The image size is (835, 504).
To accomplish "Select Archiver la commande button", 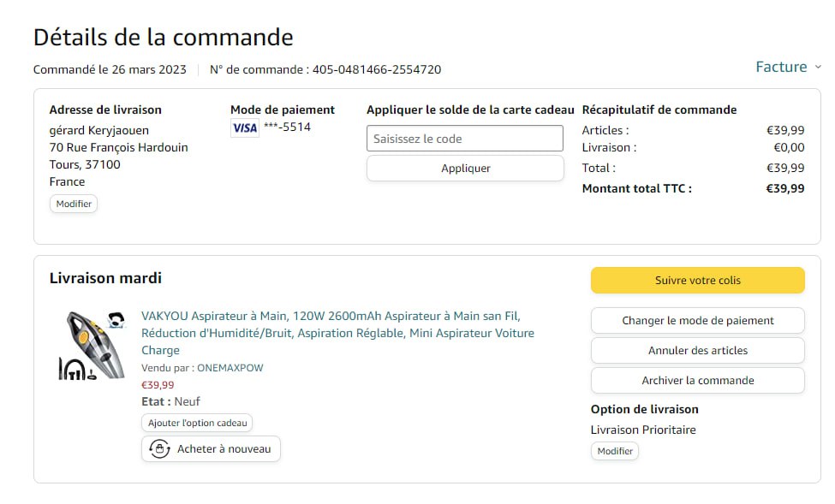I will point(697,381).
